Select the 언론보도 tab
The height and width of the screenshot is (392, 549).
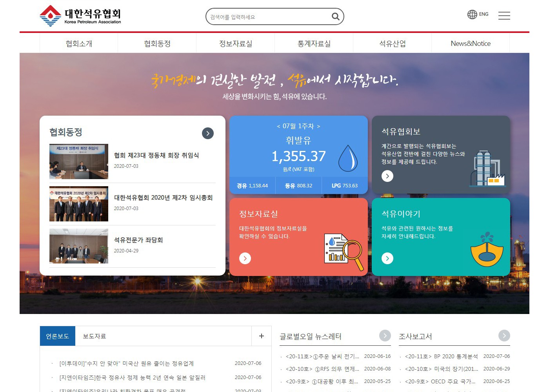58,336
